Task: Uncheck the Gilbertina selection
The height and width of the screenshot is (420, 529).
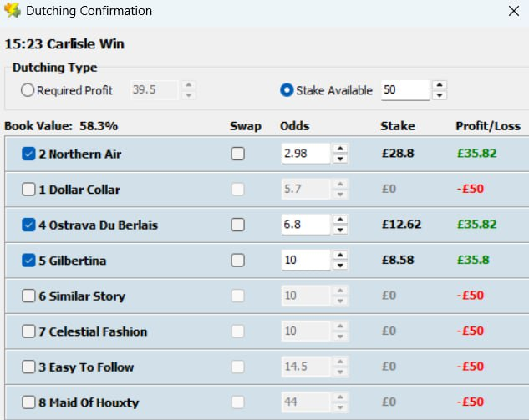Action: [x=29, y=261]
